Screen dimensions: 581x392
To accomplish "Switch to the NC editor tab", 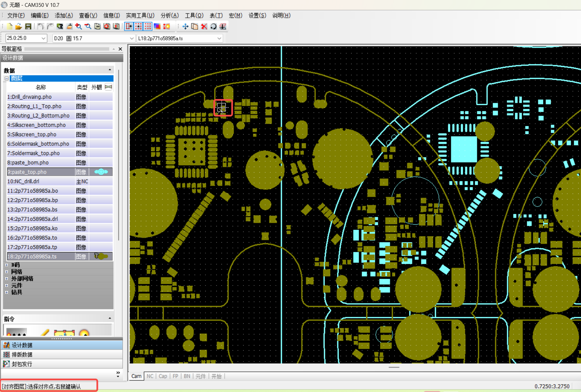I will (x=150, y=376).
